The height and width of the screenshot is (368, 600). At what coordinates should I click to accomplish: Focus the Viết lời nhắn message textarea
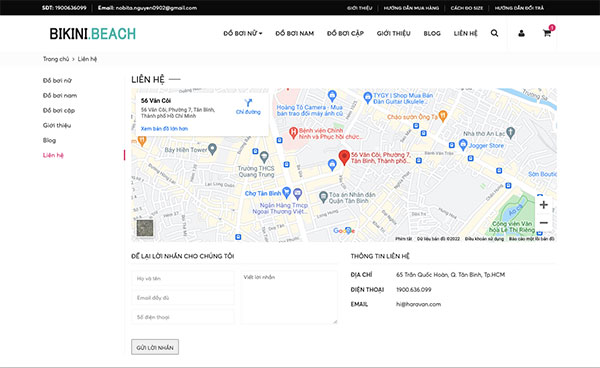coord(289,297)
